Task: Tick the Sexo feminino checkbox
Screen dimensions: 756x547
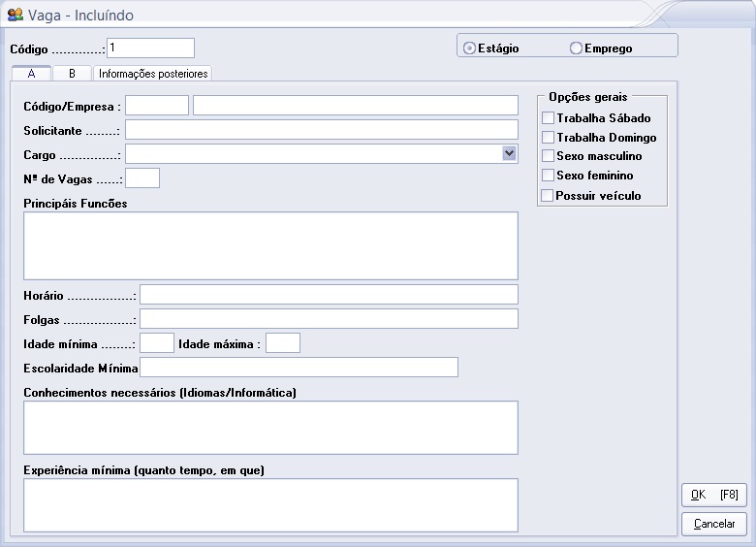Action: [x=549, y=176]
